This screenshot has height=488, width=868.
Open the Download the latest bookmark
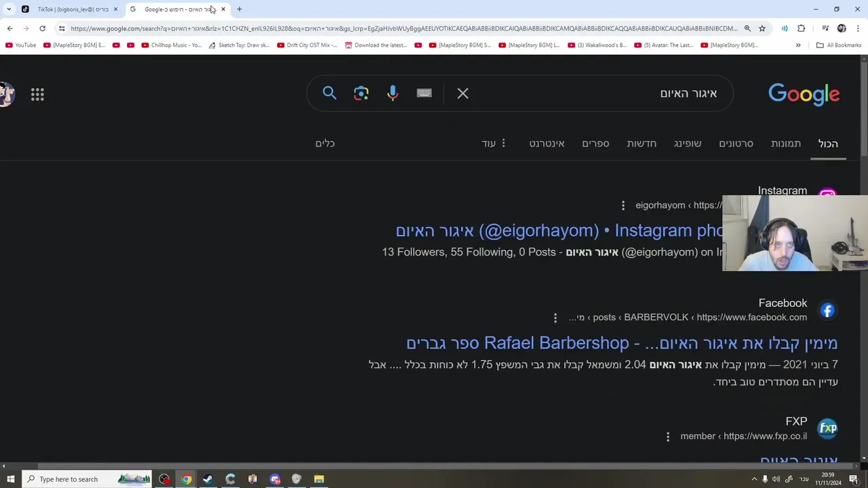coord(376,45)
